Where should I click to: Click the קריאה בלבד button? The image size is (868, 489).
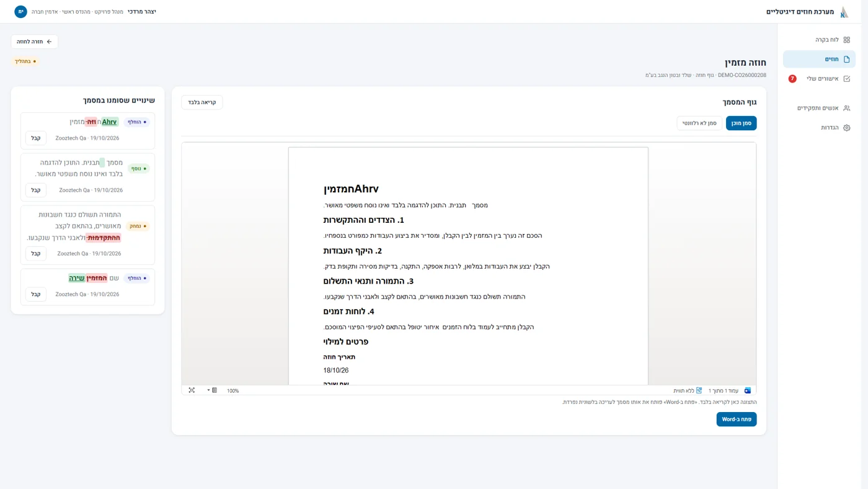202,102
